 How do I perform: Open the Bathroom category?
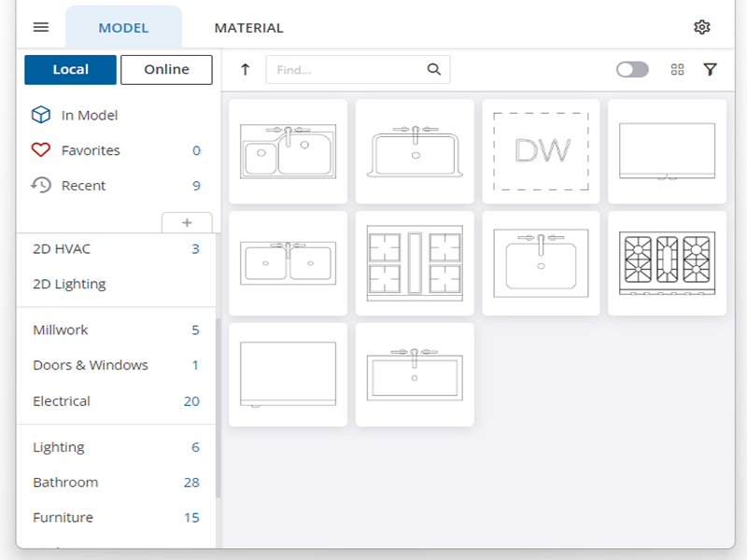click(x=65, y=483)
